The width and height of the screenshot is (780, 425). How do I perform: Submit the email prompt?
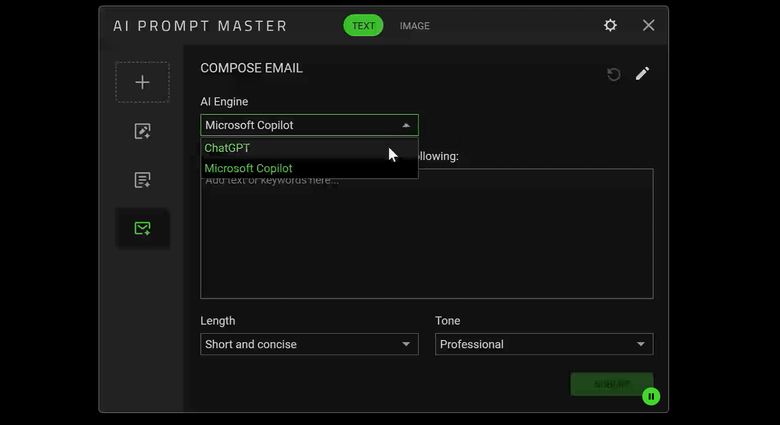tap(612, 384)
